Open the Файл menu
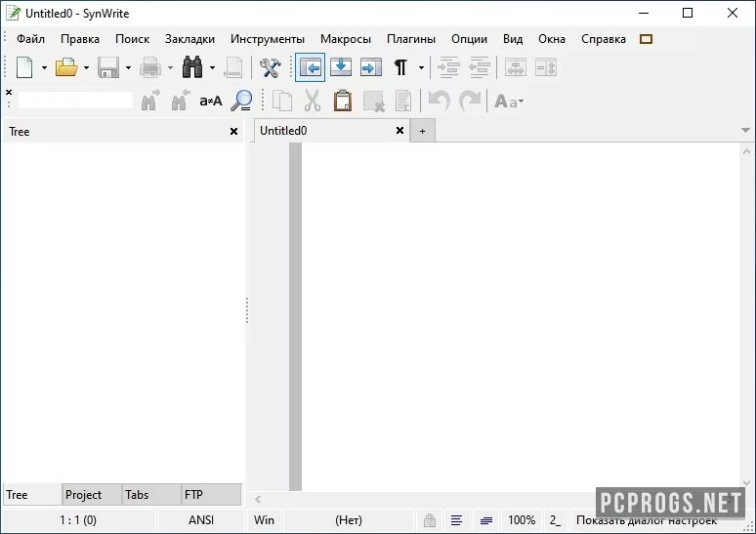The height and width of the screenshot is (534, 756). (30, 39)
